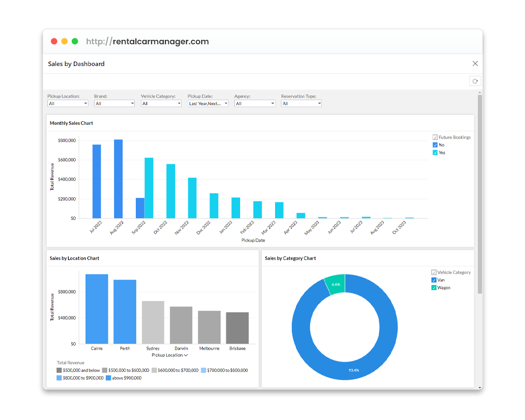The height and width of the screenshot is (420, 525).
Task: Uncheck the "Yes" series in Monthly Sales legend
Action: click(x=434, y=152)
